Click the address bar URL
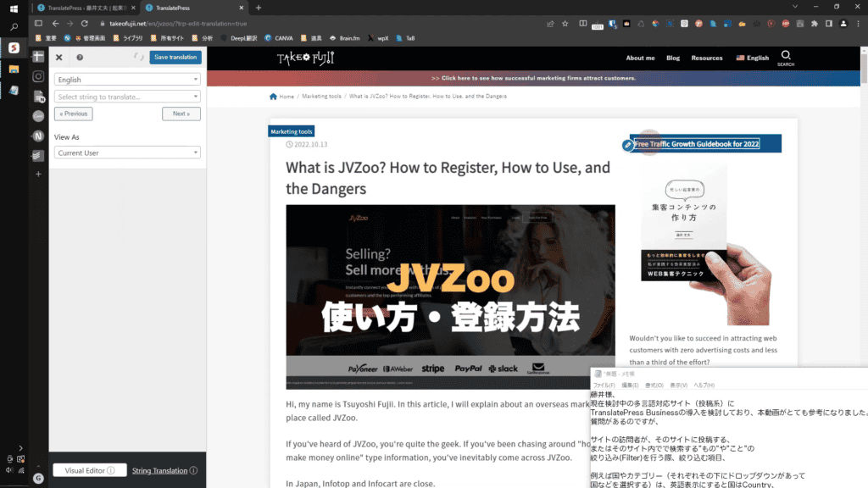868x488 pixels. [x=178, y=24]
